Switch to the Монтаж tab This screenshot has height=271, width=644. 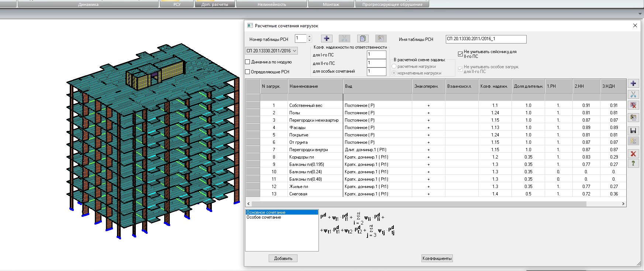pyautogui.click(x=331, y=4)
